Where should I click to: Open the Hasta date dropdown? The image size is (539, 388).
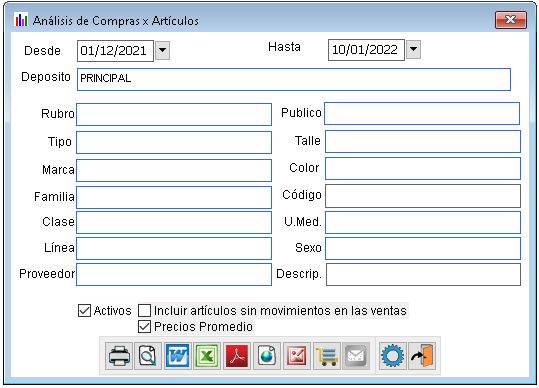click(x=414, y=49)
